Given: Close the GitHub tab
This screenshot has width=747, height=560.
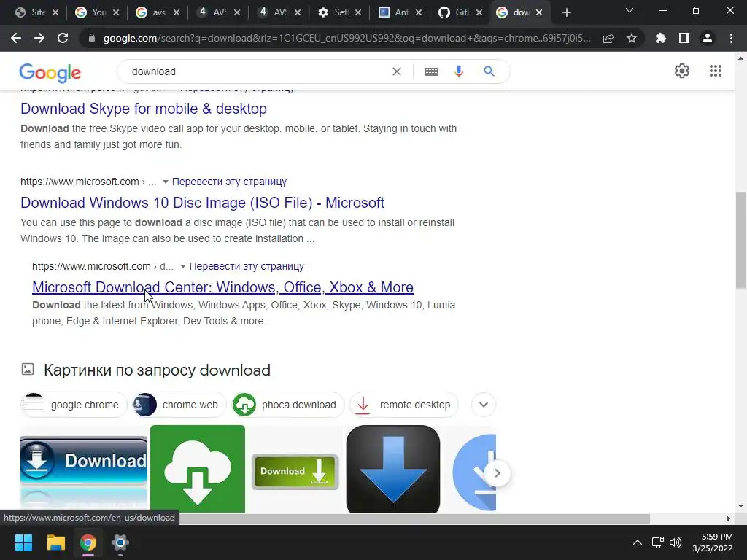Looking at the screenshot, I should (479, 12).
